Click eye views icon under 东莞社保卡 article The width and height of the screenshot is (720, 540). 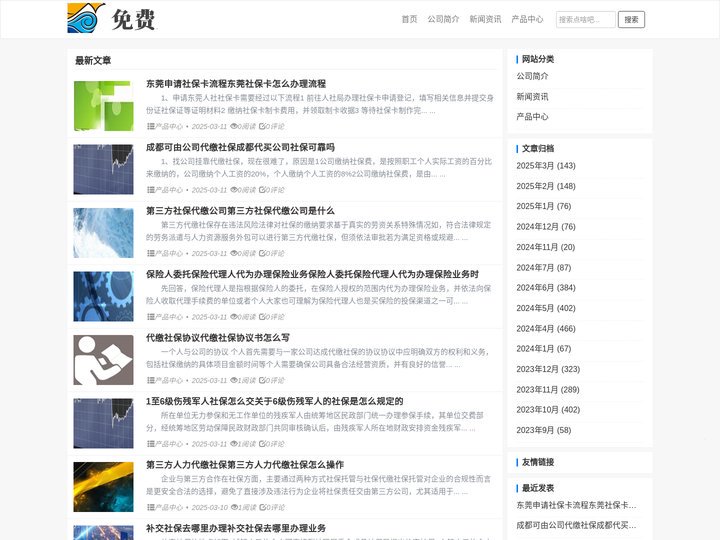tap(233, 126)
